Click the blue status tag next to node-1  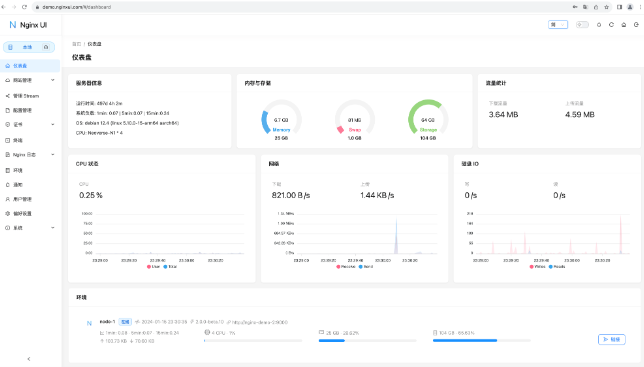coord(125,322)
